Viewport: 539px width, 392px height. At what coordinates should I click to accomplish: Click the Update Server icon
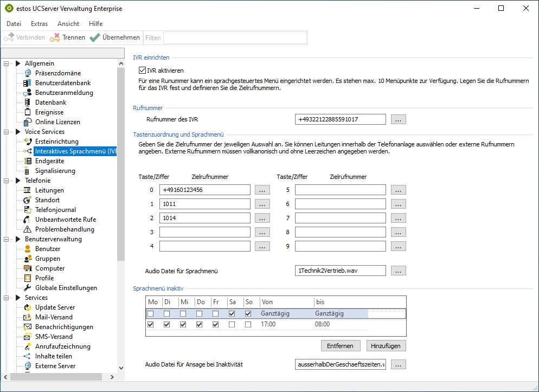[x=28, y=307]
